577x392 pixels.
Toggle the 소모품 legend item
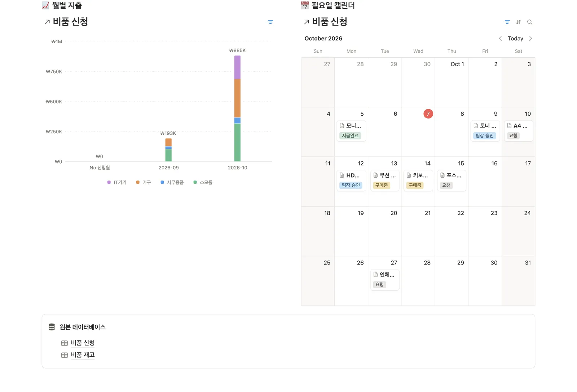pos(203,182)
